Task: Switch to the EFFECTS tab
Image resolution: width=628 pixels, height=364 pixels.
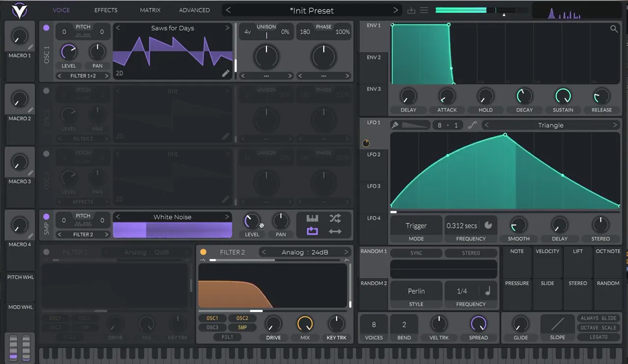Action: click(x=106, y=10)
